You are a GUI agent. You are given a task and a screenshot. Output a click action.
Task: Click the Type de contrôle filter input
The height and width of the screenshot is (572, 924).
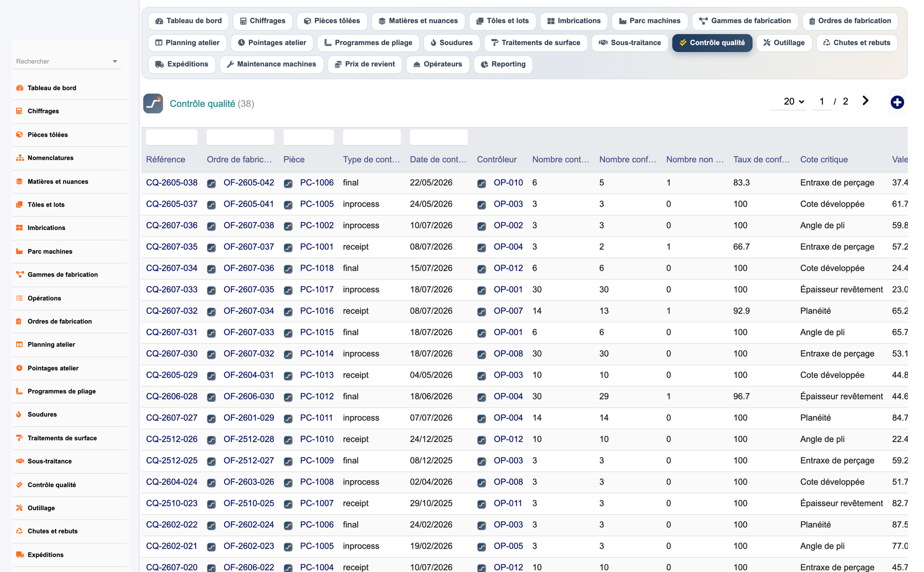pos(372,137)
